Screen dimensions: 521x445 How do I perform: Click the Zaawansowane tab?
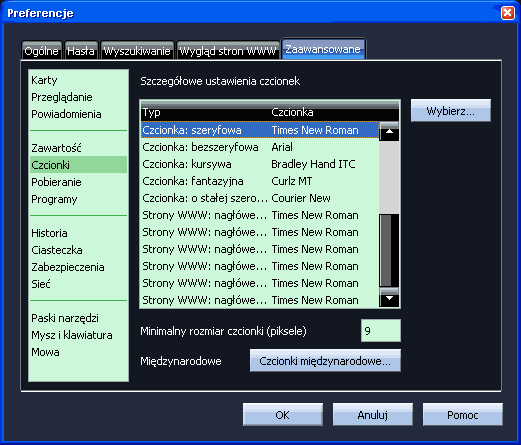point(323,49)
